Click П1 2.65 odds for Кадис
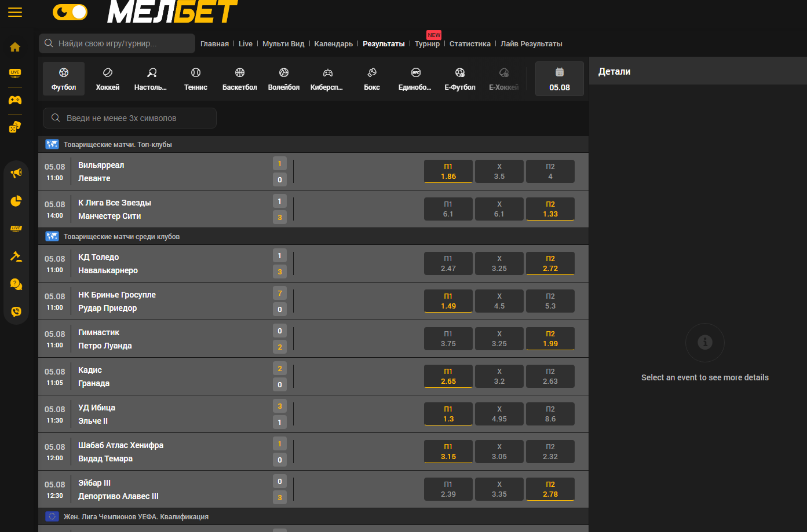This screenshot has height=532, width=807. pyautogui.click(x=448, y=376)
